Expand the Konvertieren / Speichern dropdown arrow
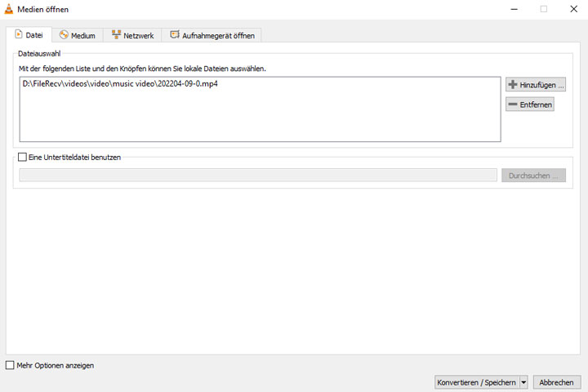 point(523,382)
